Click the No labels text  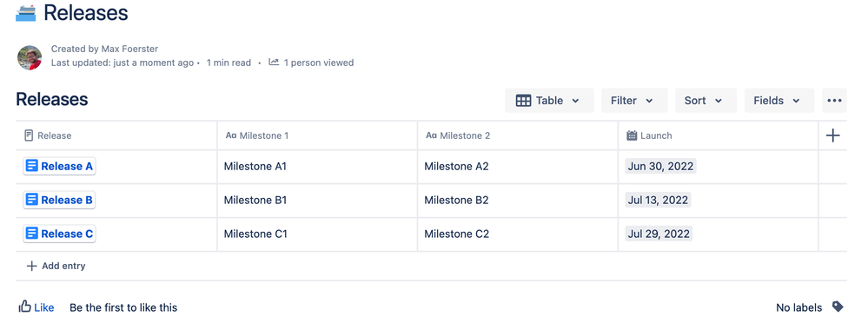point(799,307)
